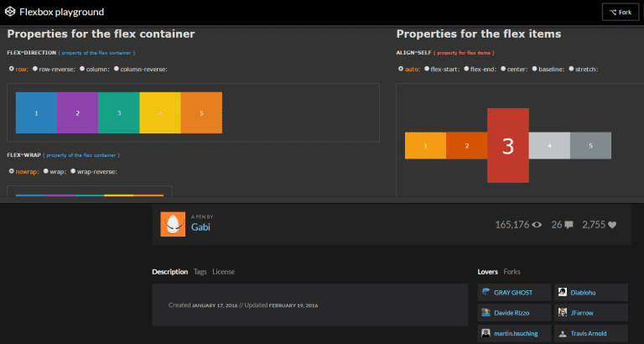This screenshot has height=344, width=644.
Task: Select baseline align-self radio
Action: click(532, 69)
